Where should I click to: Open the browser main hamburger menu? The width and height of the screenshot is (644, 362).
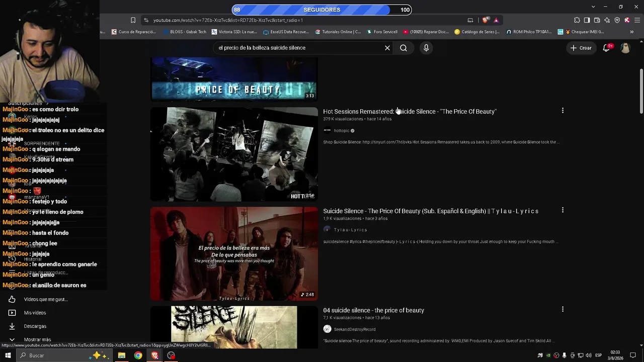(x=637, y=20)
